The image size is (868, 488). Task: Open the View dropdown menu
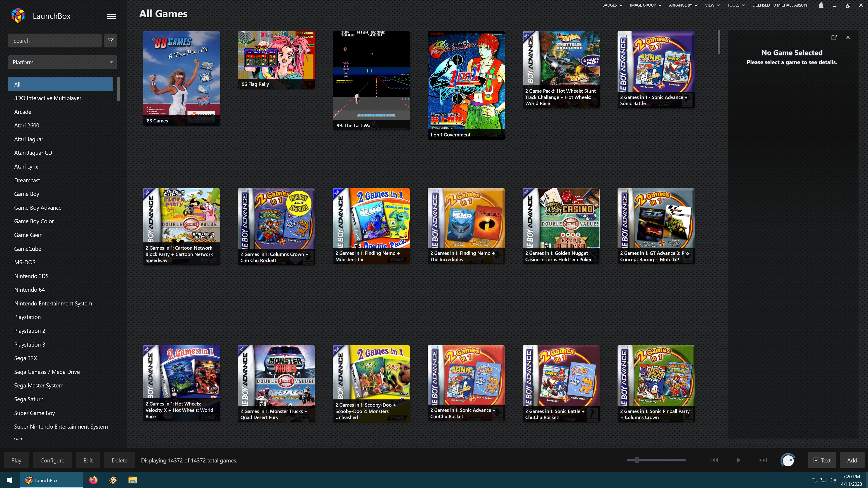pyautogui.click(x=712, y=5)
